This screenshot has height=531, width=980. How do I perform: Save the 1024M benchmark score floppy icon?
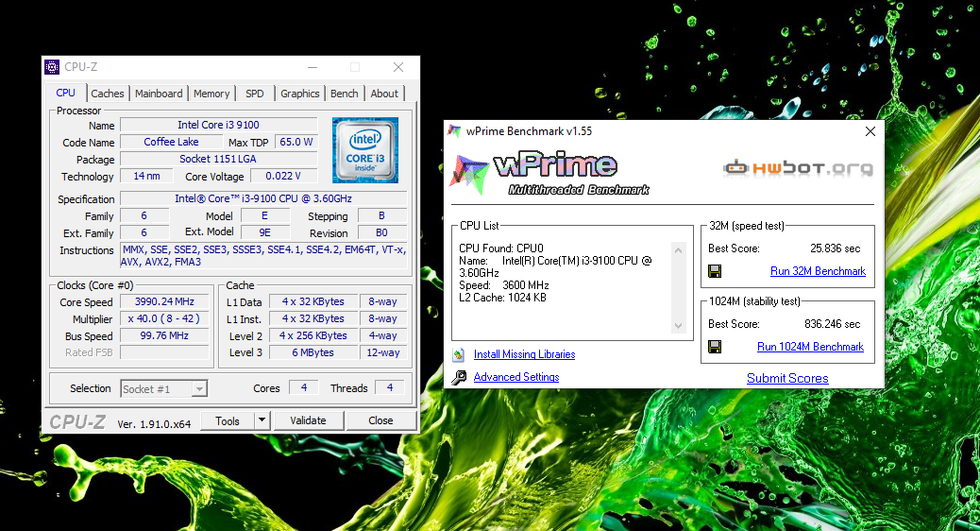click(715, 347)
